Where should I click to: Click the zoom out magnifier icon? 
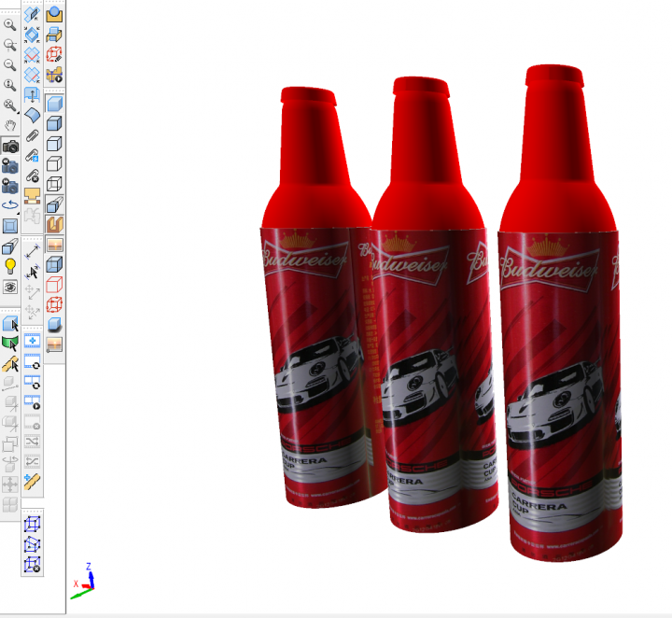[x=10, y=64]
